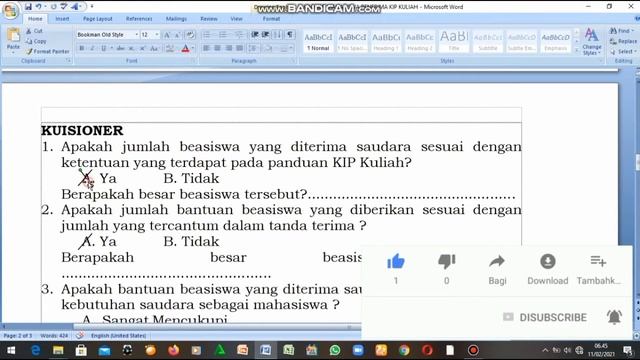Go to the Review tab
The image size is (640, 360).
[x=209, y=19]
